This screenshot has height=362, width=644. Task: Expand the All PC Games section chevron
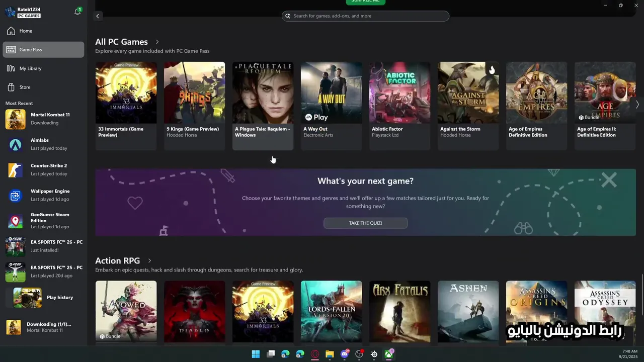[x=157, y=42]
